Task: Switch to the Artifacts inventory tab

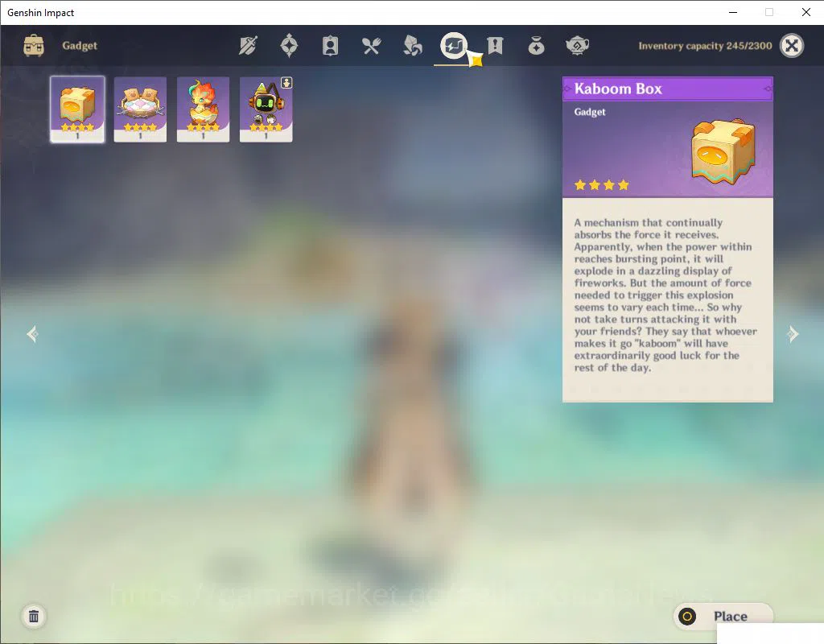Action: point(289,46)
